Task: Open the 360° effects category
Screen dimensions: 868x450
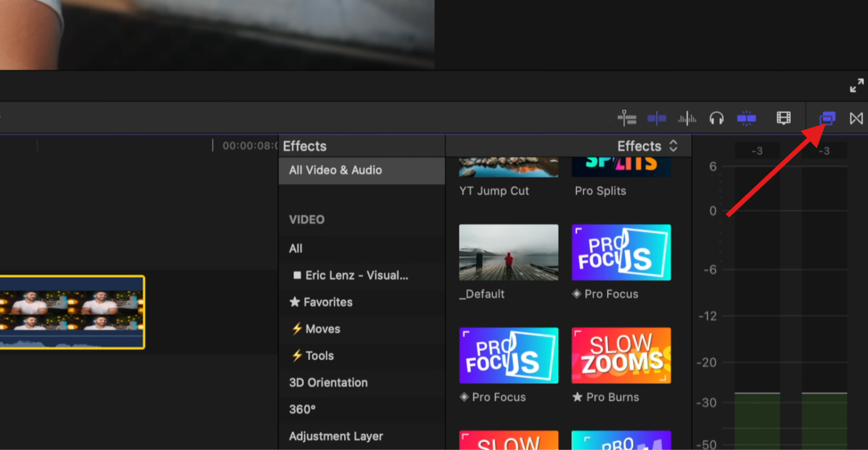Action: coord(301,409)
